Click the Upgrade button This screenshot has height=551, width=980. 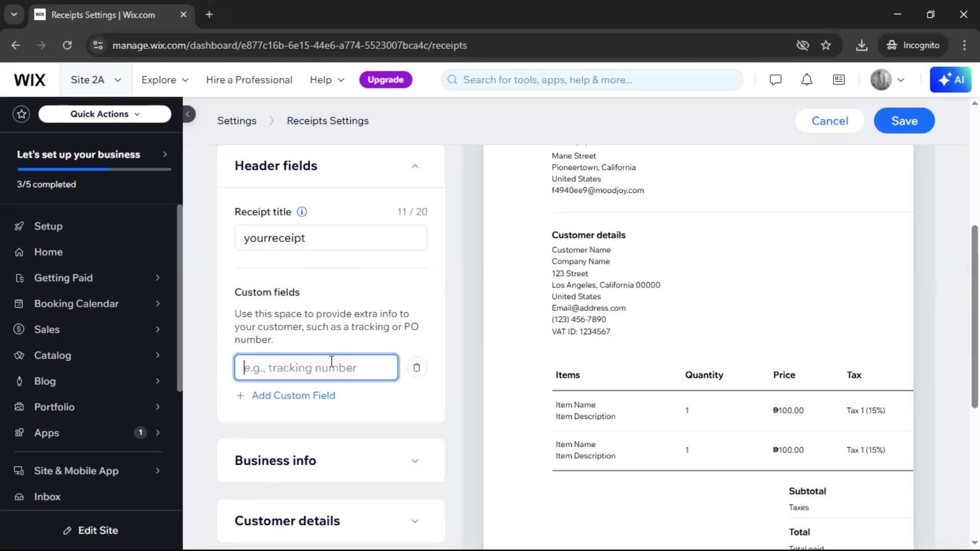click(x=385, y=80)
